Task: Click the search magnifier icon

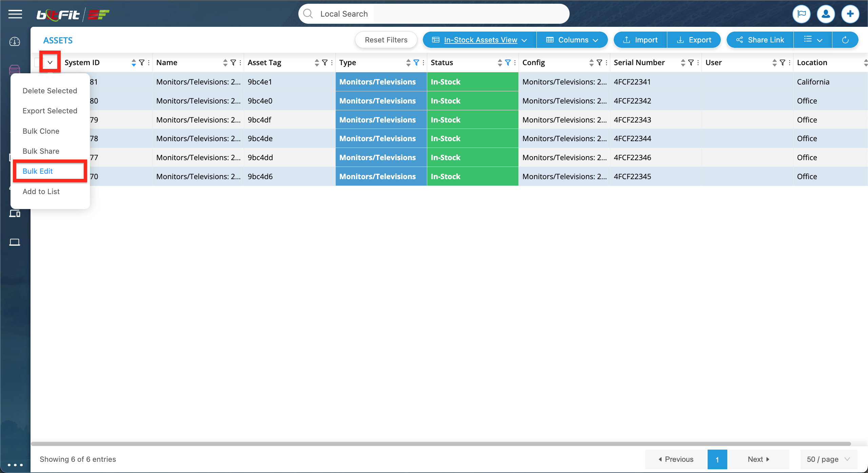Action: pos(308,14)
